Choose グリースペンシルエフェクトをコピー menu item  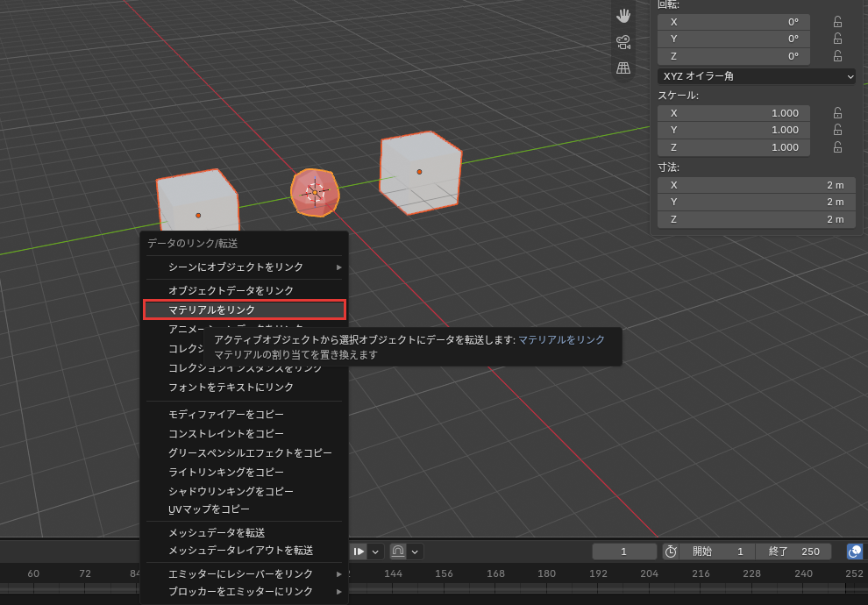click(x=244, y=453)
